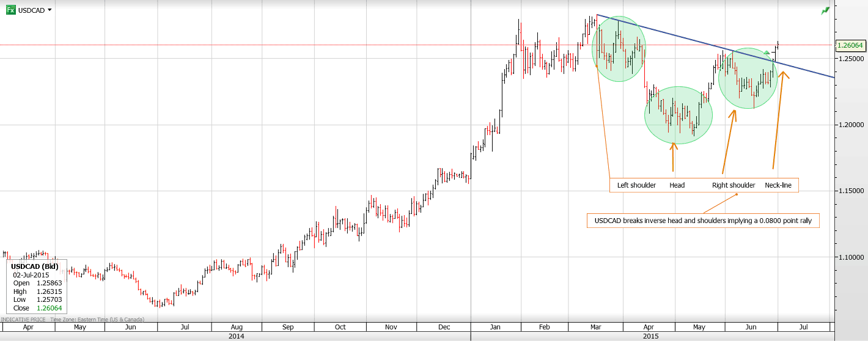The image size is (868, 341).
Task: Click the inverse head and shoulders annotation text
Action: tap(702, 221)
